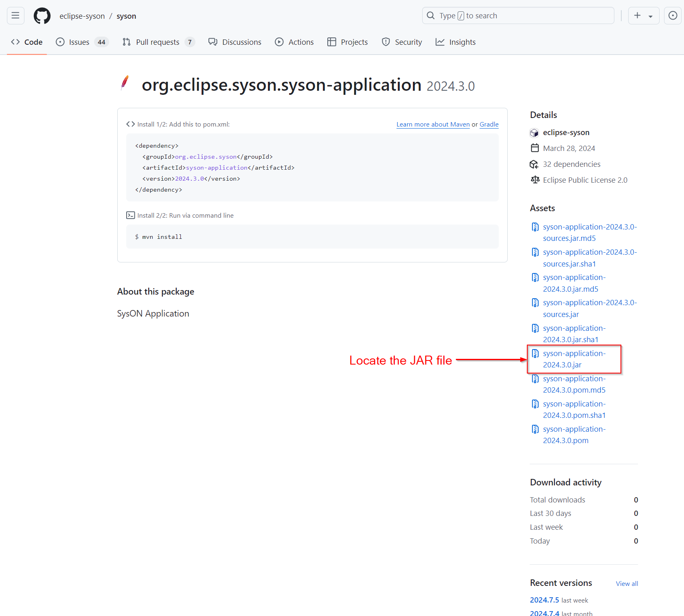Expand the dropdown arrow beside the plus button
This screenshot has width=684, height=616.
pos(650,15)
